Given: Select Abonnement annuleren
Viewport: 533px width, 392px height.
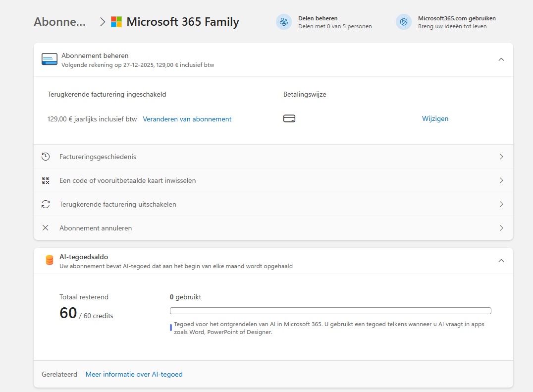Looking at the screenshot, I should coord(273,228).
